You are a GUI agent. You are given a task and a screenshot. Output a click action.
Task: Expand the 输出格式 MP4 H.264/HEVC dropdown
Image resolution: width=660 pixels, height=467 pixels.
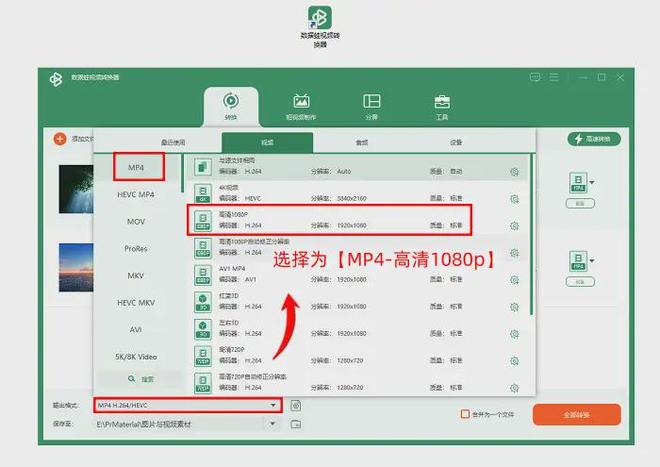pyautogui.click(x=273, y=405)
